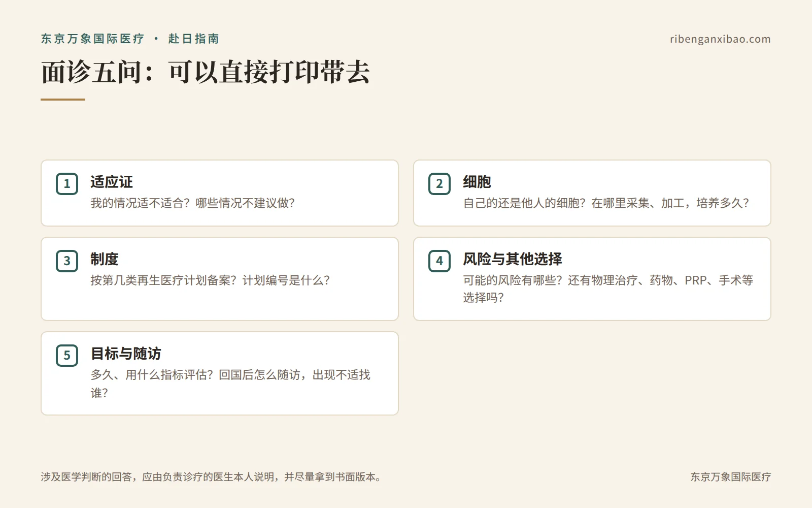Click the question 按第几类再生医疗计划备案？计划编号是什么？
This screenshot has width=812, height=508.
tap(210, 280)
